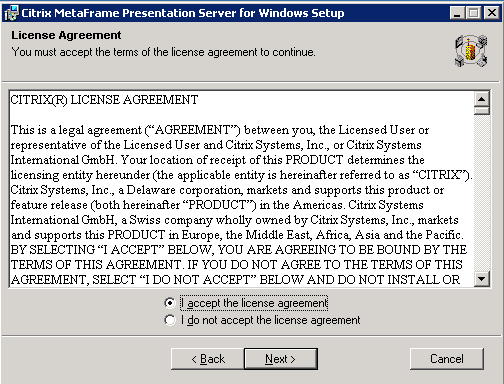Screen dimensions: 504x384
Task: Click the empty scrollbar track below thumb
Action: tap(482, 193)
